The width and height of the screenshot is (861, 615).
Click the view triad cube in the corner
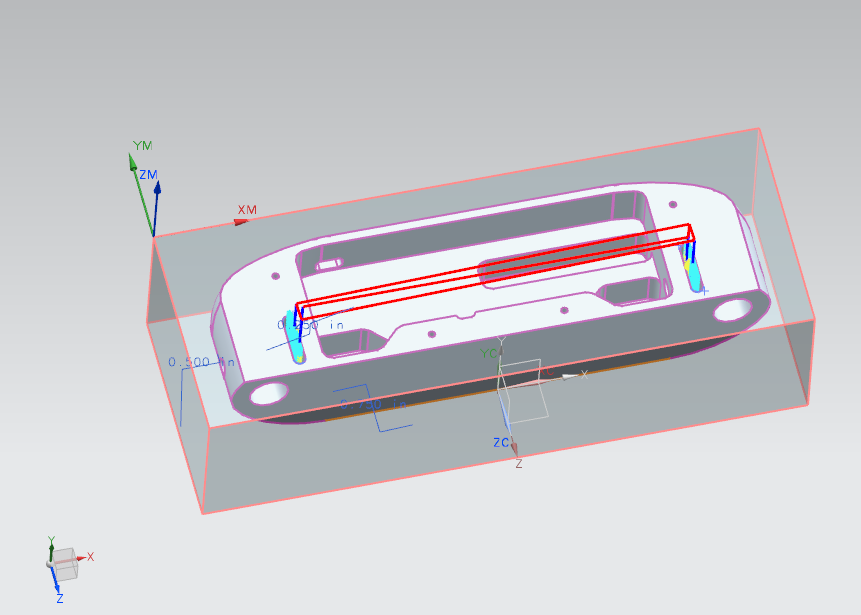63,564
